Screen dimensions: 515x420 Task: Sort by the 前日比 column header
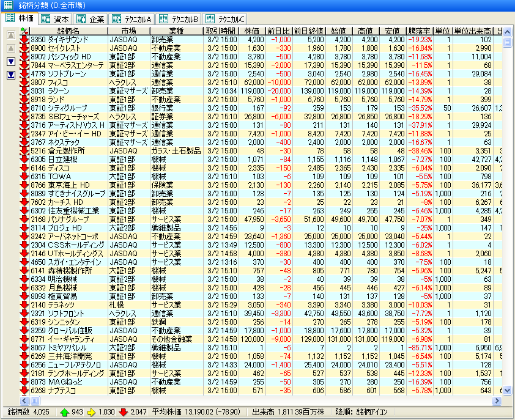click(x=279, y=31)
